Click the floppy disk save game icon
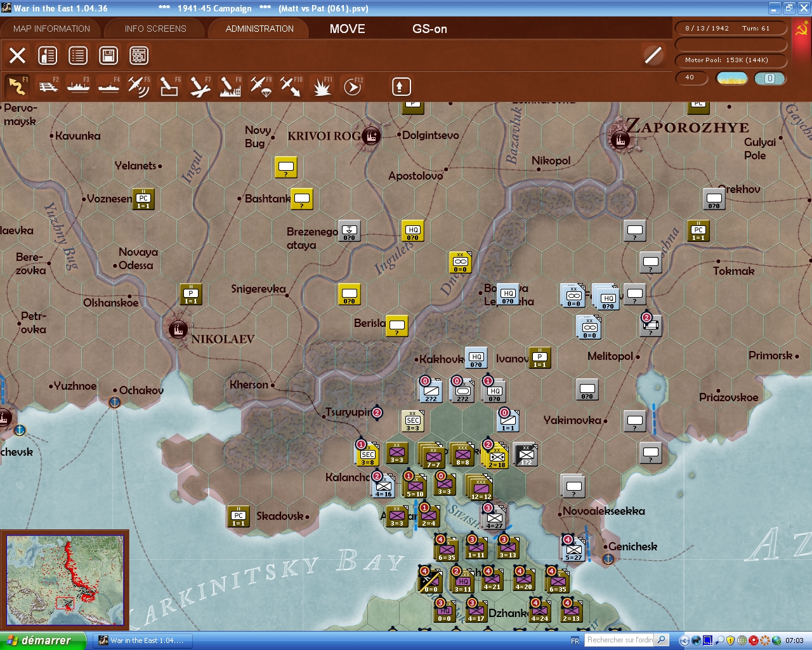The image size is (812, 650). tap(108, 55)
